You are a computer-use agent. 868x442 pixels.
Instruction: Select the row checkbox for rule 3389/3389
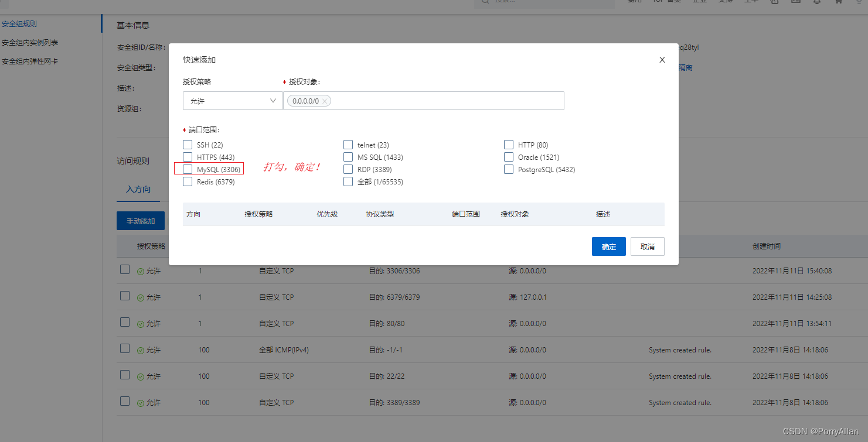tap(125, 401)
